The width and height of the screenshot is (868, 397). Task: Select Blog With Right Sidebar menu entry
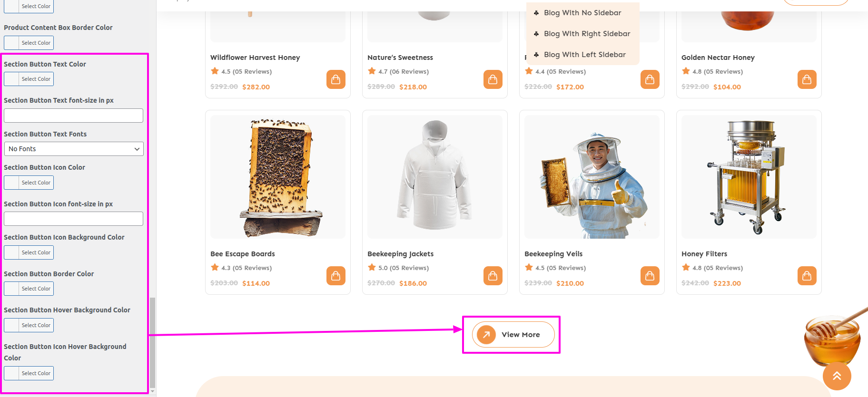(x=587, y=34)
